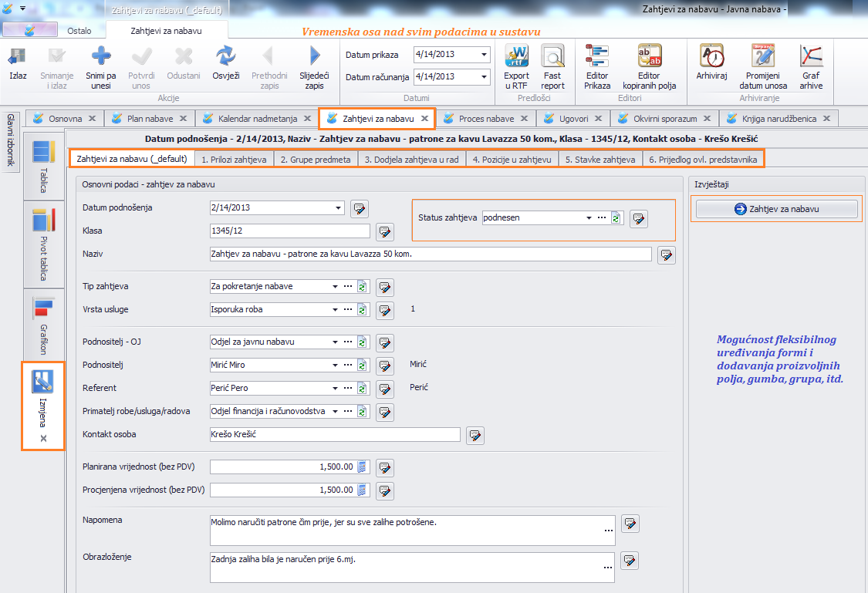Viewport: 868px width, 593px height.
Task: Click edit icon beside Naziv field
Action: 667,255
